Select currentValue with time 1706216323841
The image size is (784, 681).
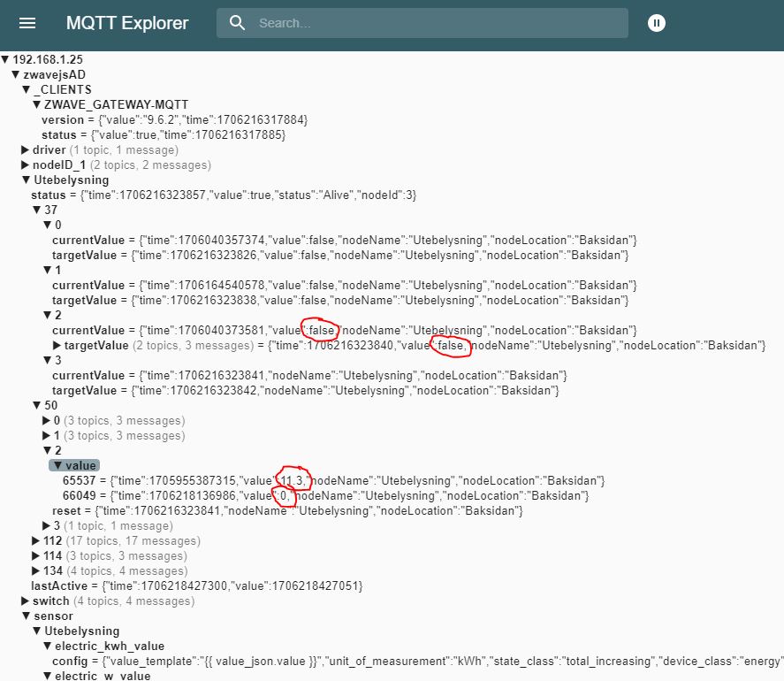pos(309,375)
